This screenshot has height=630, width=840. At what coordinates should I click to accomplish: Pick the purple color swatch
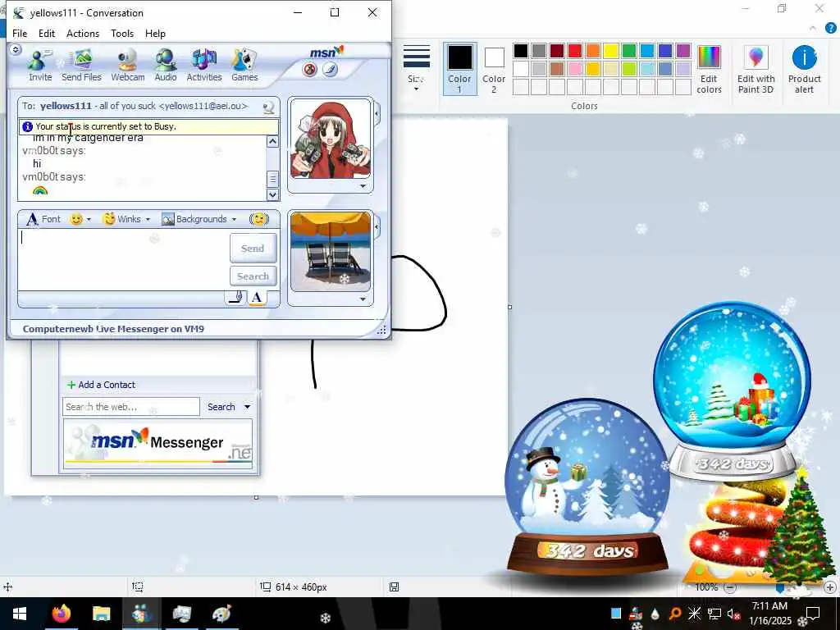pyautogui.click(x=683, y=51)
